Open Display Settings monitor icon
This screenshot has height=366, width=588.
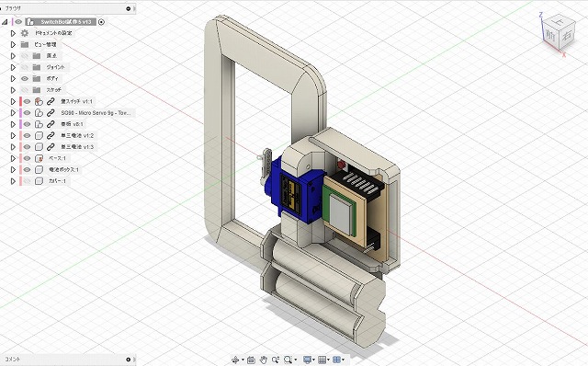tap(307, 360)
